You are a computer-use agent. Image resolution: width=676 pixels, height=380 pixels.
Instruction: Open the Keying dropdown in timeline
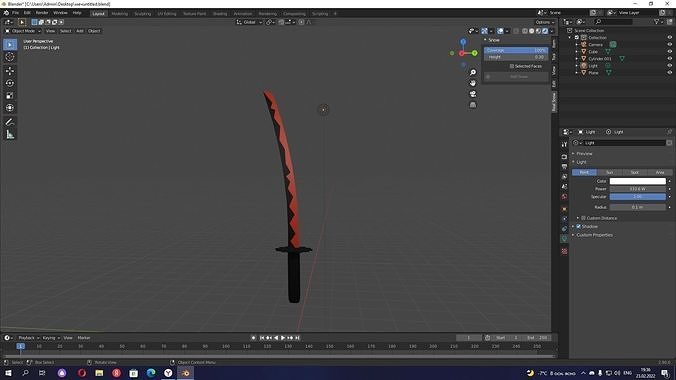(50, 338)
